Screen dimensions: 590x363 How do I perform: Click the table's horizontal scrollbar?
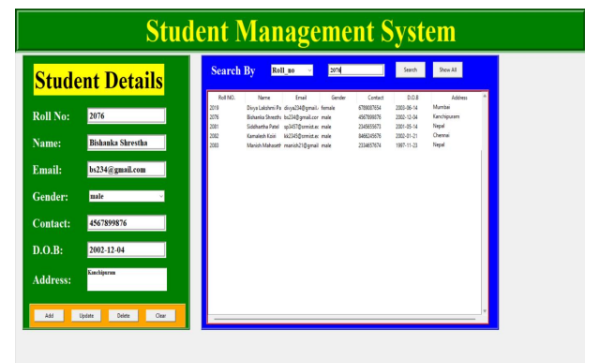345,319
